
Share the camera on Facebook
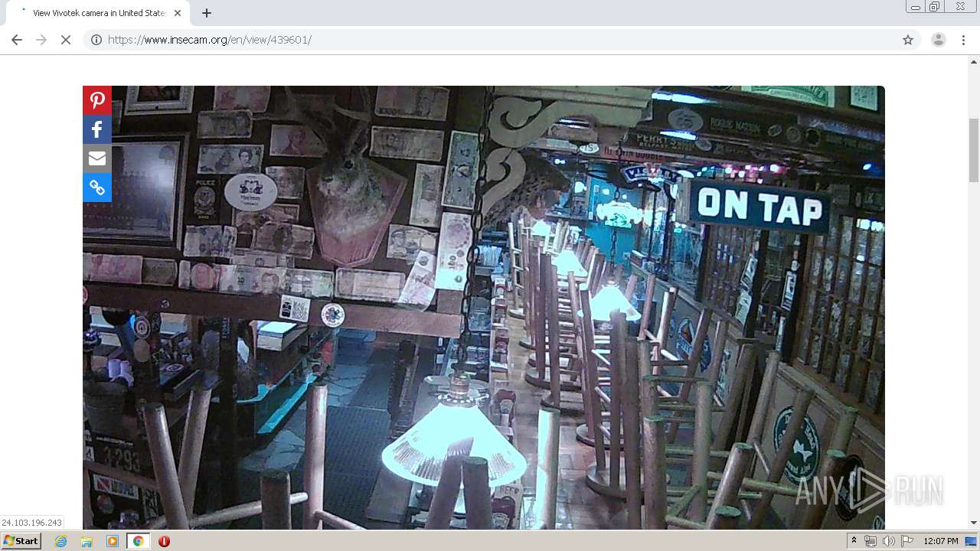[97, 129]
